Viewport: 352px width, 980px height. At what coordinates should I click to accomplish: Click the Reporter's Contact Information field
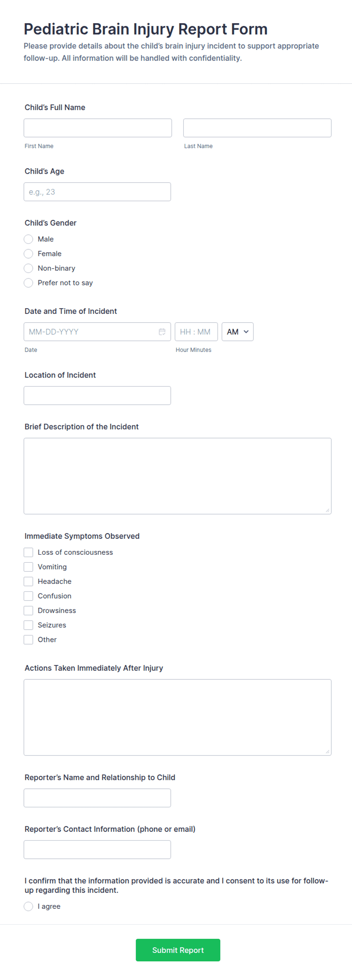[x=97, y=849]
